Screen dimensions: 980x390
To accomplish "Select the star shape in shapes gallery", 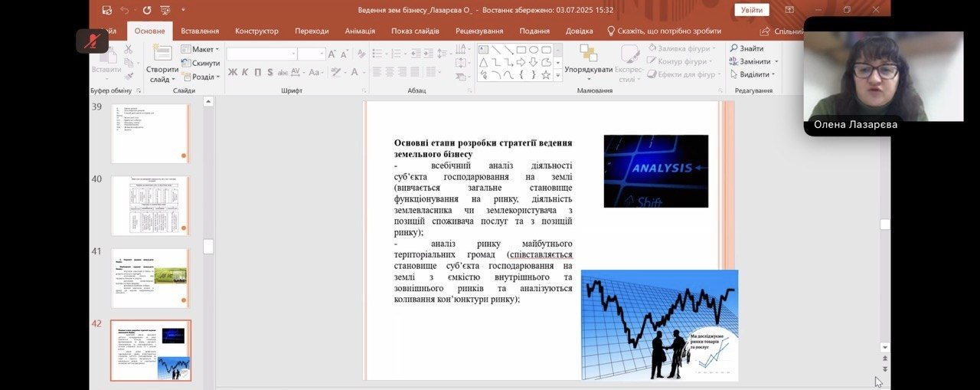I will pos(546,75).
